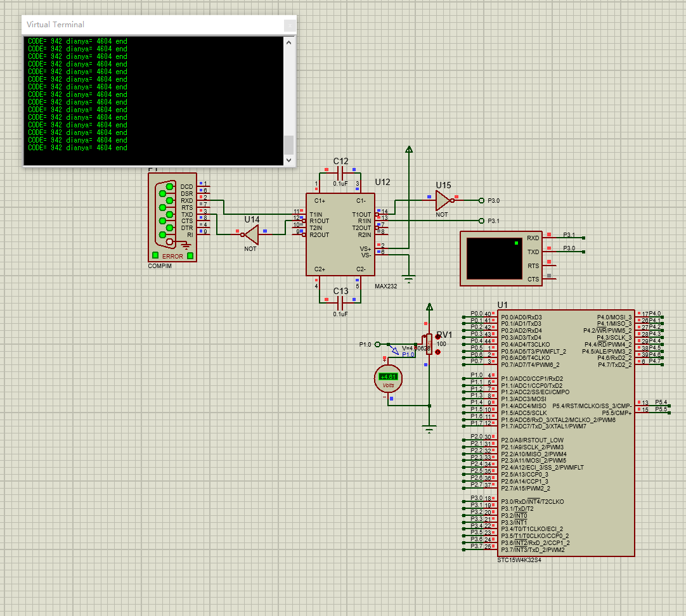The width and height of the screenshot is (686, 616).
Task: Select capacitor C12
Action: (341, 172)
